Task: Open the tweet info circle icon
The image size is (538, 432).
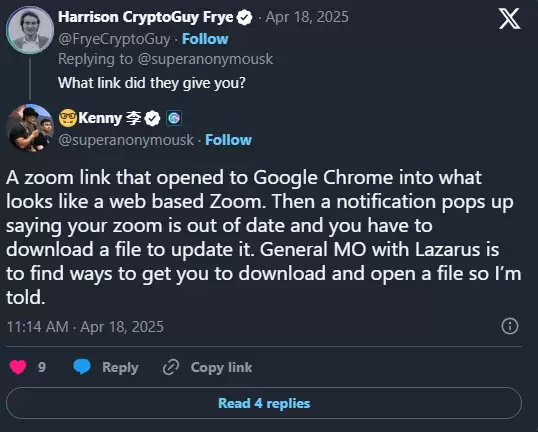Action: tap(510, 326)
